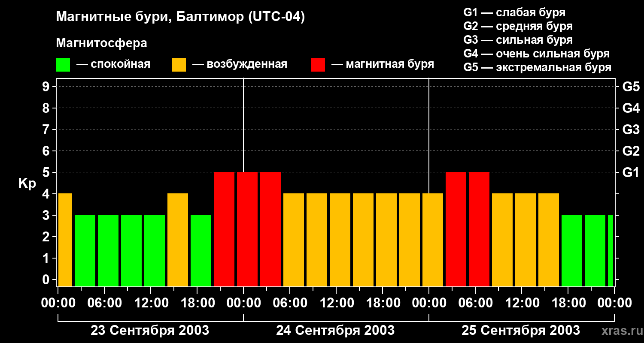
Task: Click the G1 label on the right axis
Action: click(x=631, y=173)
